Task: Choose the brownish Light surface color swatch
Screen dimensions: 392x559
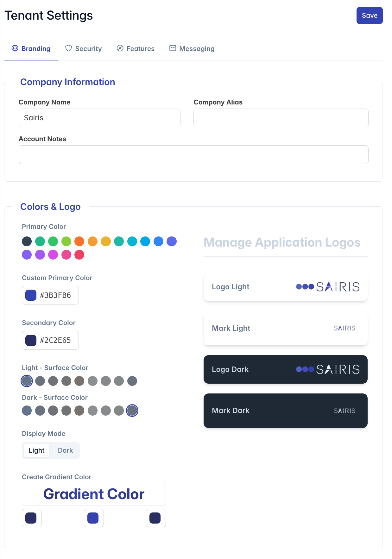Action: point(79,381)
